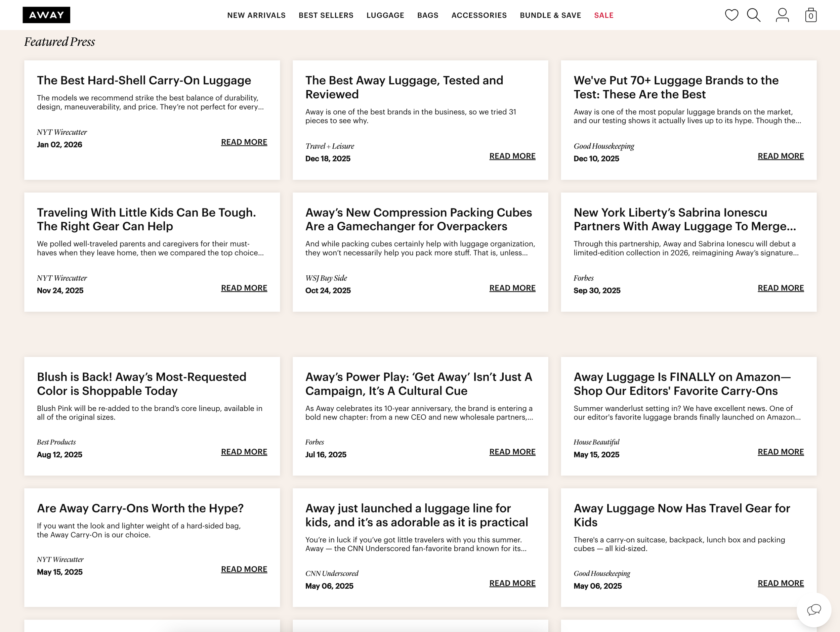840x632 pixels.
Task: Select Bags in the top navigation
Action: coord(428,15)
